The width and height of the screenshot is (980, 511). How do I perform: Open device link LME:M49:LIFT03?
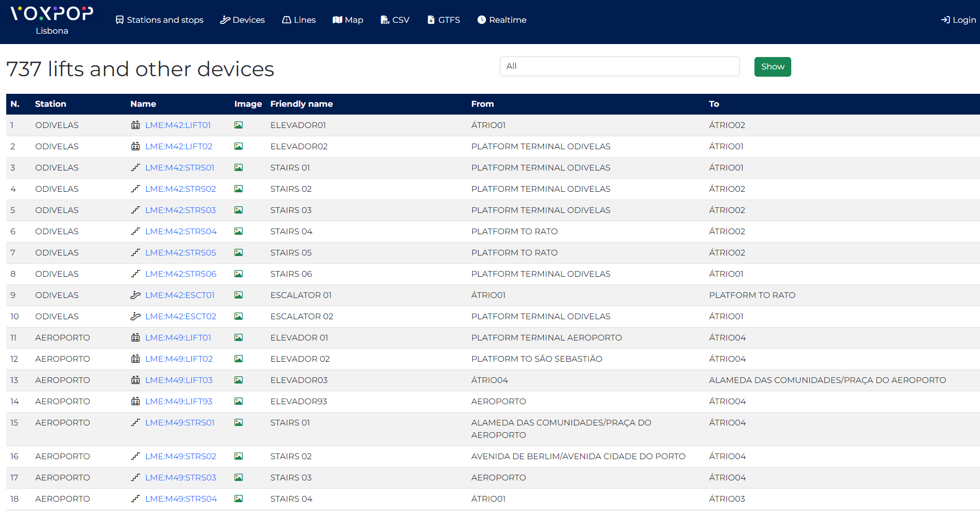(x=179, y=380)
